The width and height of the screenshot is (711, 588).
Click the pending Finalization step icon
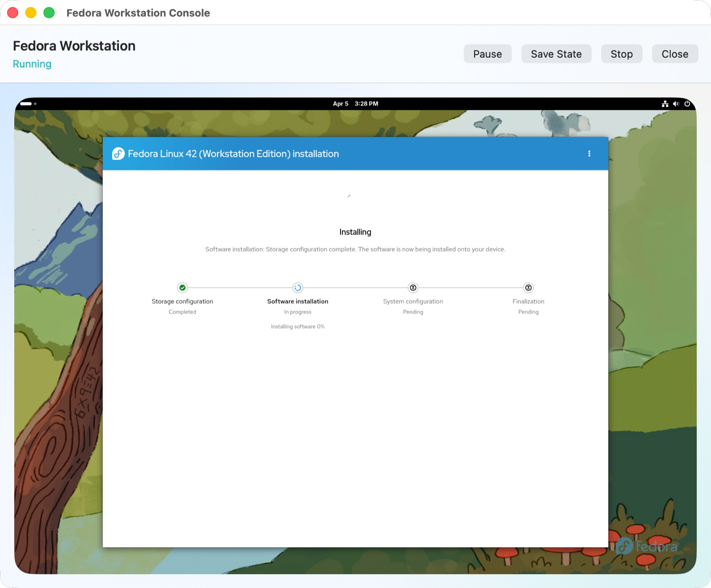coord(528,287)
